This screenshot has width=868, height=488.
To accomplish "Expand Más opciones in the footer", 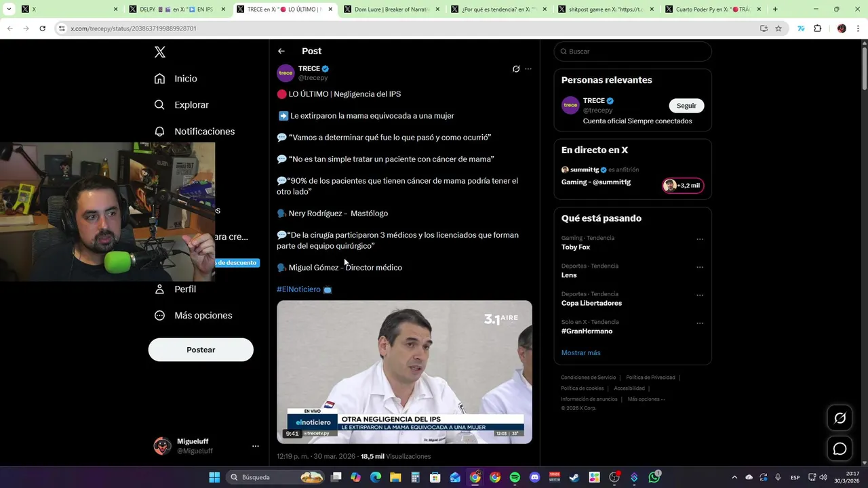I will pos(646,399).
